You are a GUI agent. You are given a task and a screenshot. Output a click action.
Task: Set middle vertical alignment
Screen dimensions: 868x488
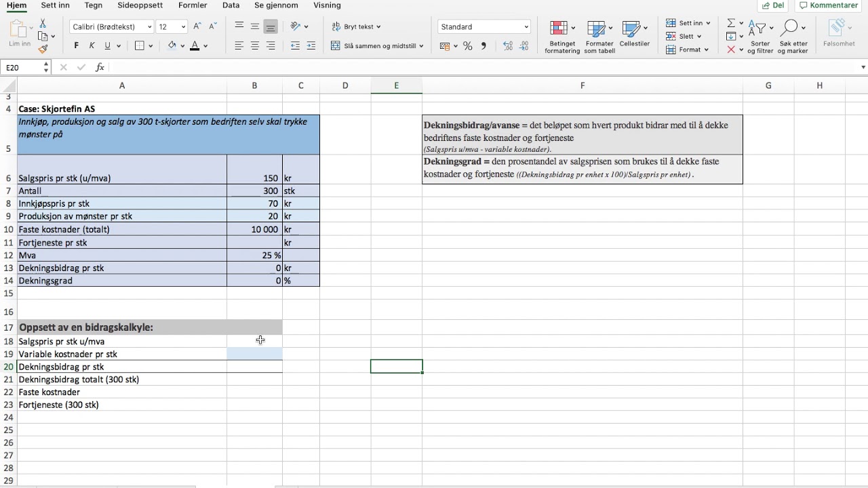point(255,26)
